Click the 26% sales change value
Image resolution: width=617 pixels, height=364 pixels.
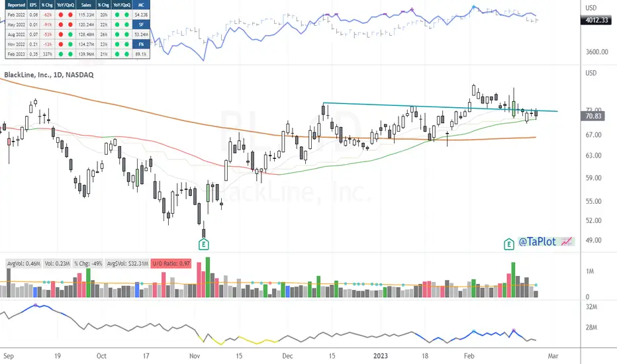(104, 34)
